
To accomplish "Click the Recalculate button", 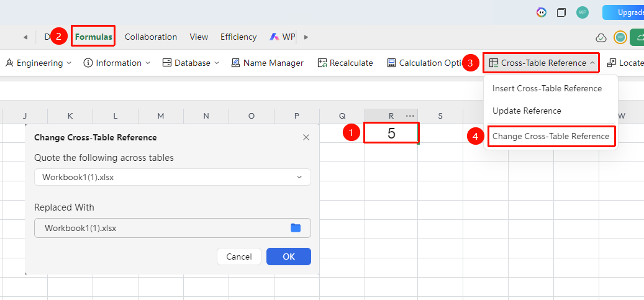I will 345,63.
